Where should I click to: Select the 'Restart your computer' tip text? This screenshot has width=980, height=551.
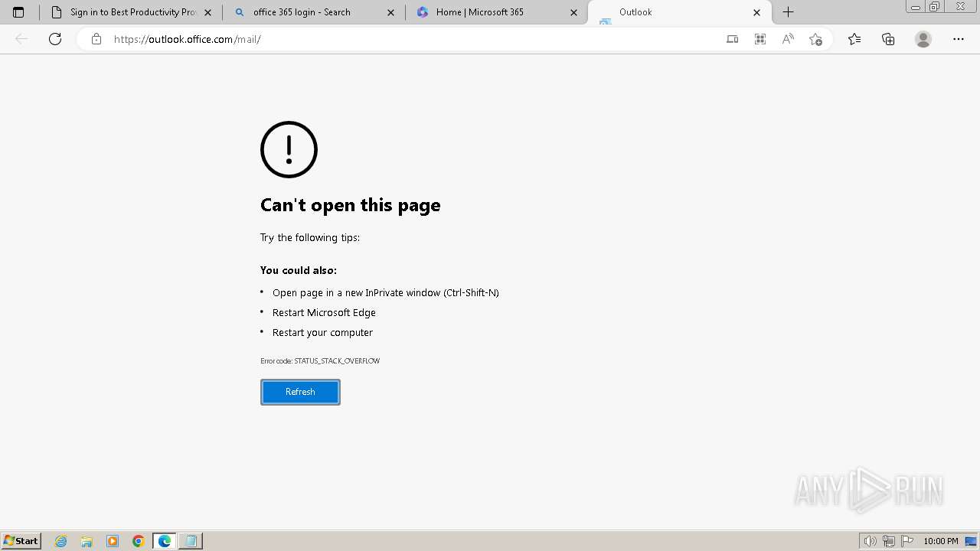[322, 332]
